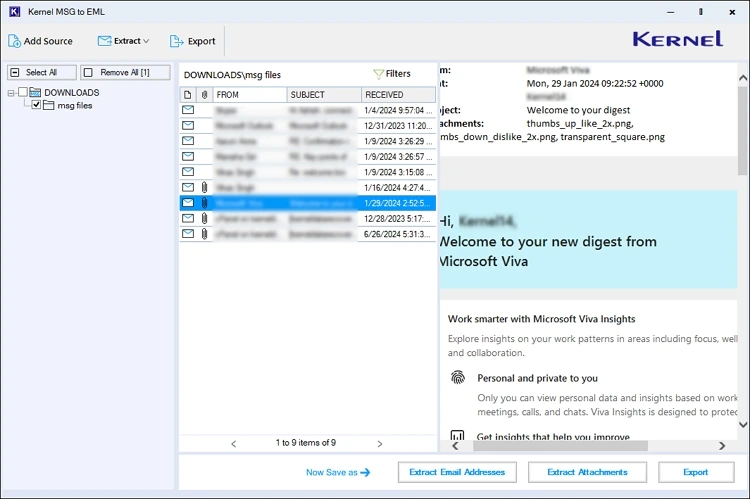The image size is (750, 499).
Task: Collapse the DOWNLOADS tree node
Action: tap(11, 93)
